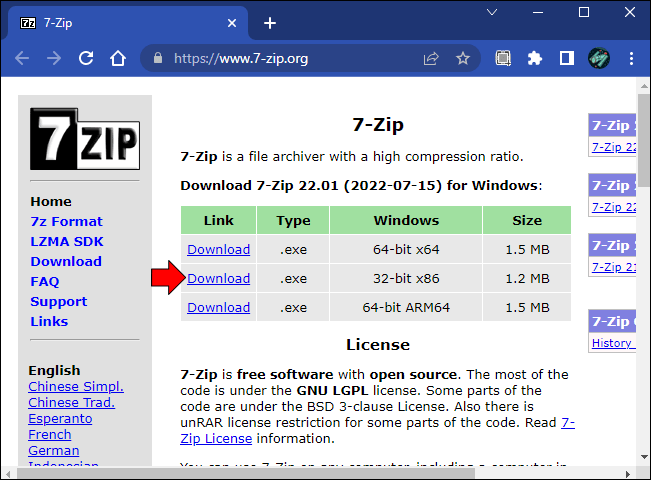Download the 64-bit x64 installer
The height and width of the screenshot is (480, 651).
tap(218, 250)
